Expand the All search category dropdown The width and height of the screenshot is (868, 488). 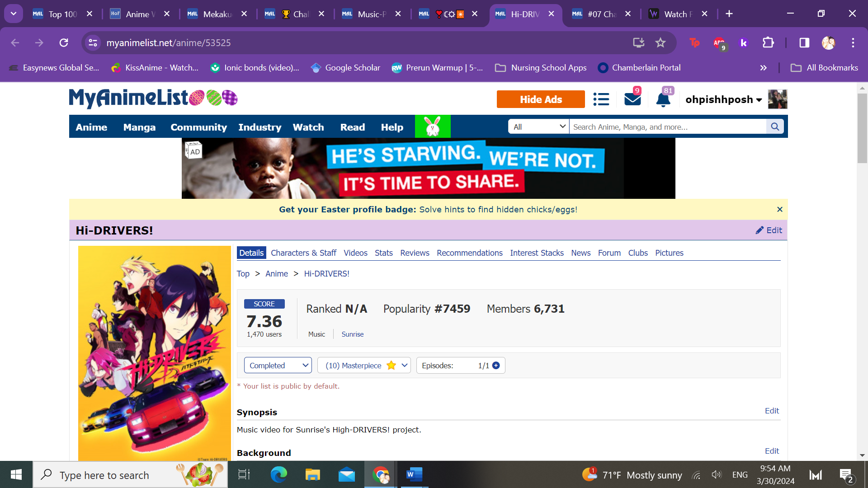[538, 127]
